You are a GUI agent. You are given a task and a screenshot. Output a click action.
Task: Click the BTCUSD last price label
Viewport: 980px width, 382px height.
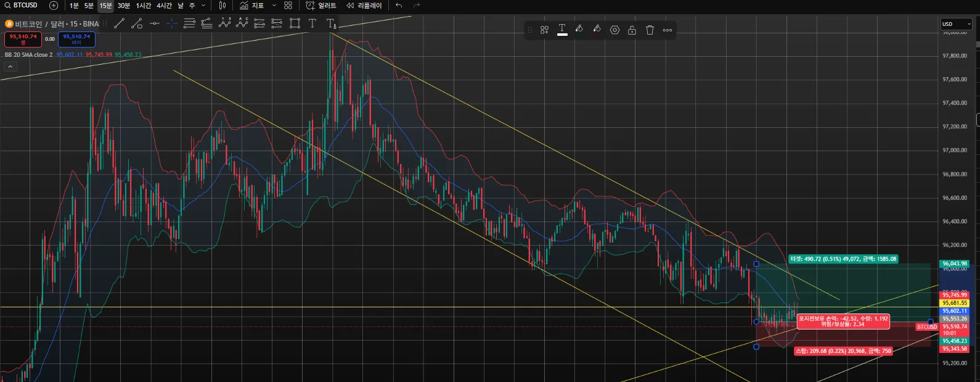[926, 327]
